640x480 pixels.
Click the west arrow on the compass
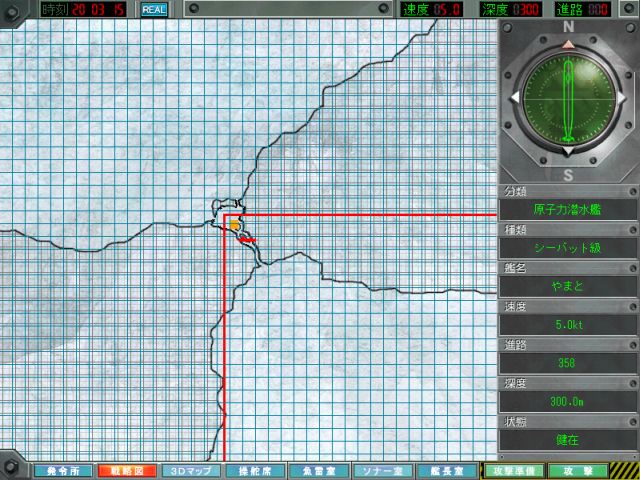pos(515,99)
